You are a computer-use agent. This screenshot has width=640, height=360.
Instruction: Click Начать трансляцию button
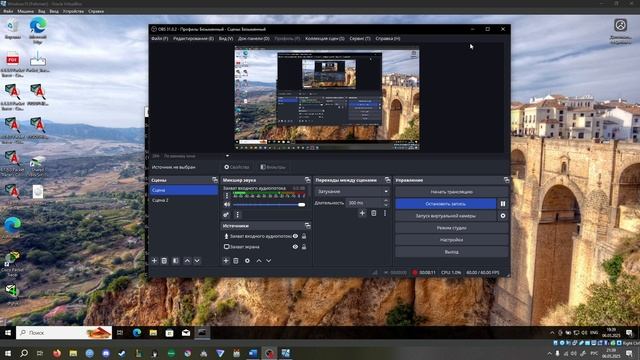coord(451,191)
